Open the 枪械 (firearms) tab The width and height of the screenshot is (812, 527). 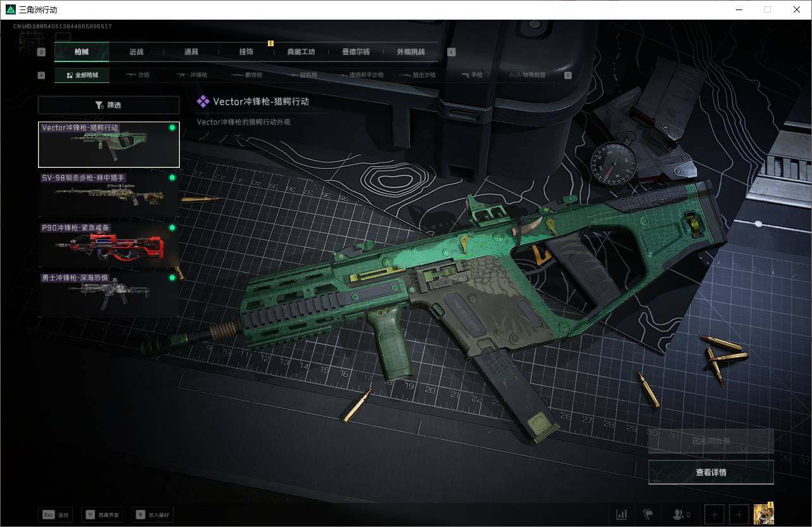pyautogui.click(x=82, y=52)
